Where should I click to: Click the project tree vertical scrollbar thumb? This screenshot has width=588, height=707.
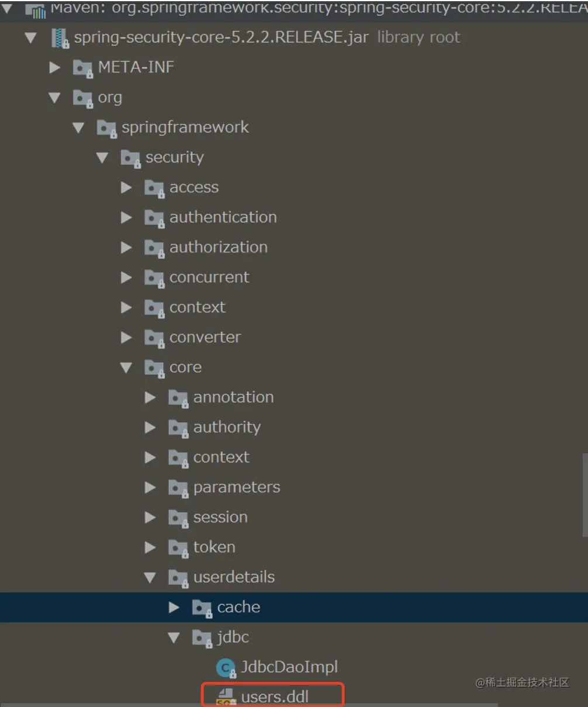point(585,494)
